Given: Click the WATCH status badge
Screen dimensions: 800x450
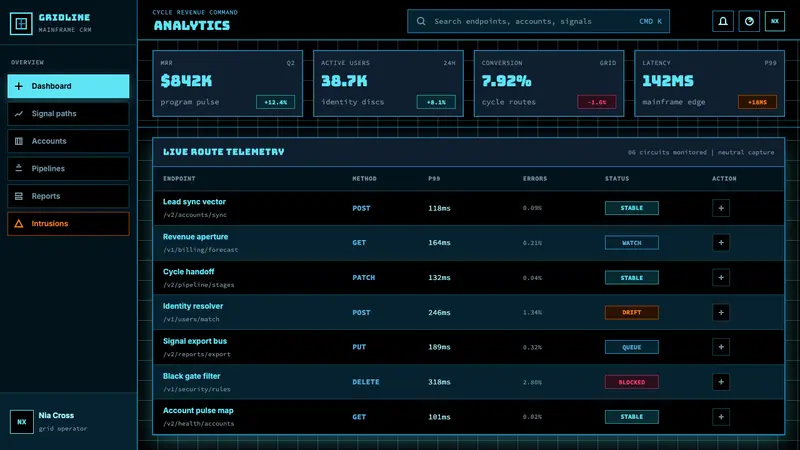Looking at the screenshot, I should [x=632, y=243].
